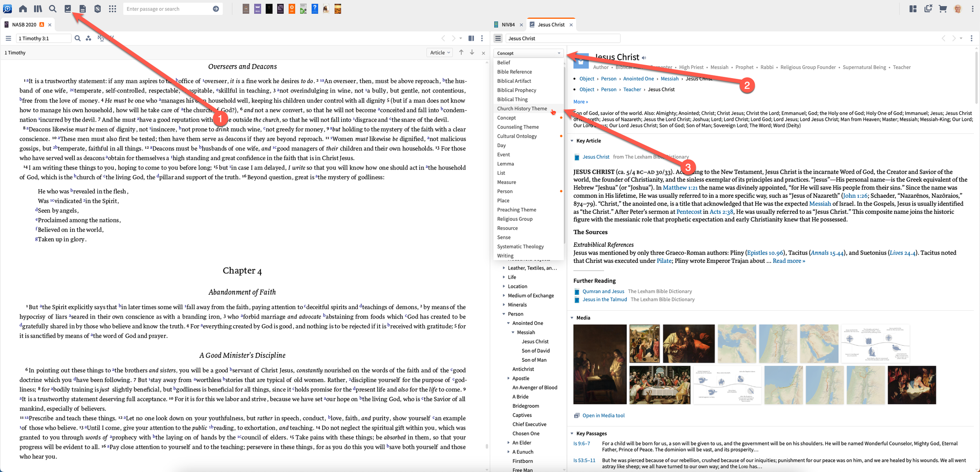Click the Layouts icon at top right
Screen dimensions: 980x472
pyautogui.click(x=913, y=9)
